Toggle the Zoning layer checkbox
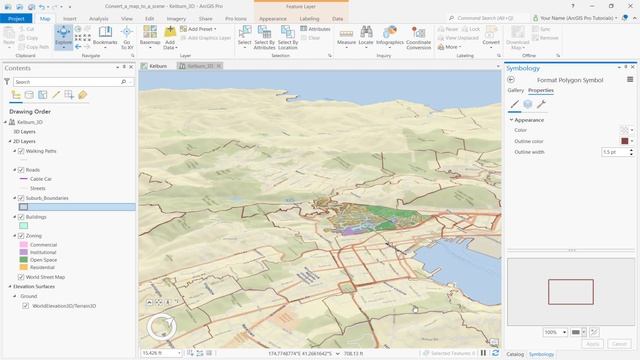Viewport: 640px width, 360px height. coord(21,236)
